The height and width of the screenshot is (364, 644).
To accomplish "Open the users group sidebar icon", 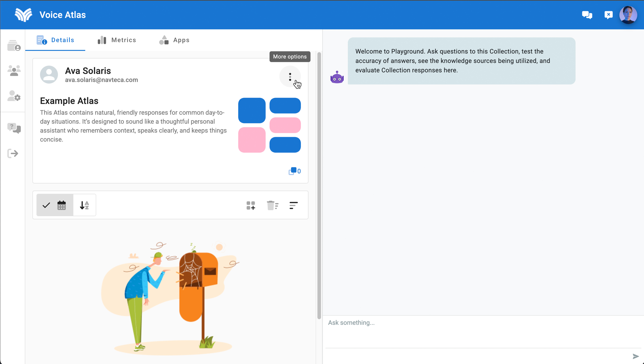I will coord(14,71).
